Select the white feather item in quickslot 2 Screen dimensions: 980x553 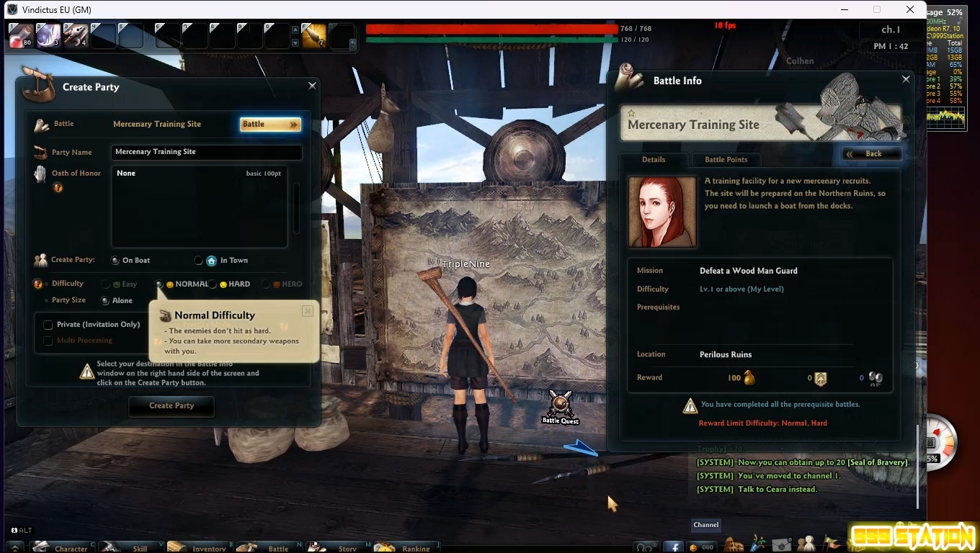[x=48, y=35]
